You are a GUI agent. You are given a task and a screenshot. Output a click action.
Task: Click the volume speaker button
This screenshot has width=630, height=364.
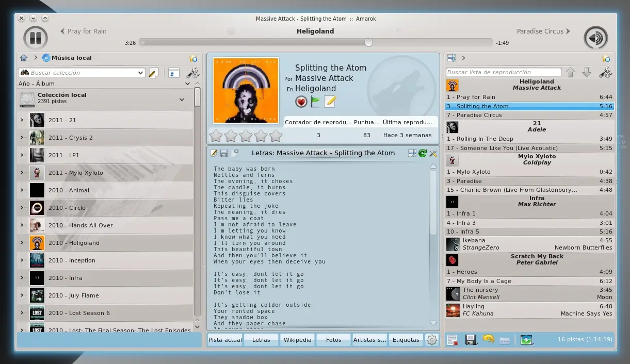(x=595, y=38)
